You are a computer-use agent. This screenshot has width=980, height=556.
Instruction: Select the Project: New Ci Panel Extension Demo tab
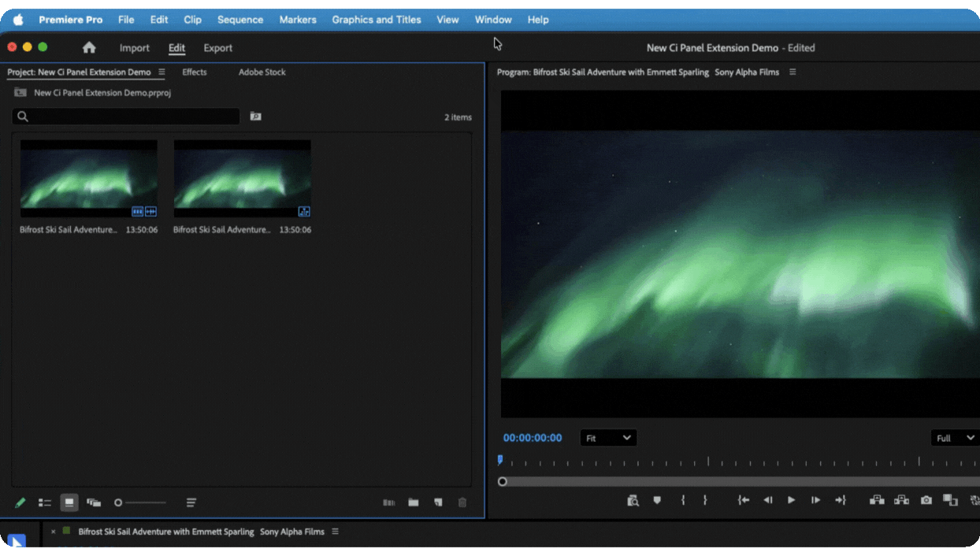tap(79, 72)
